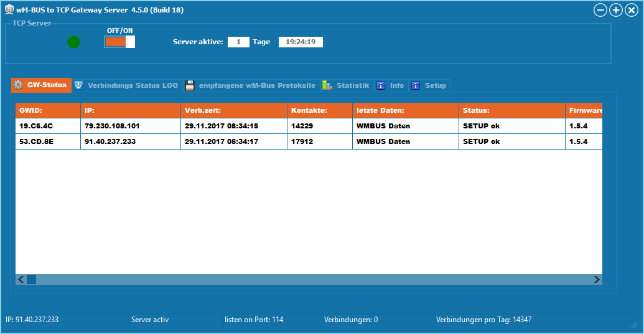
Task: Switch to the Statistik tab
Action: (347, 85)
